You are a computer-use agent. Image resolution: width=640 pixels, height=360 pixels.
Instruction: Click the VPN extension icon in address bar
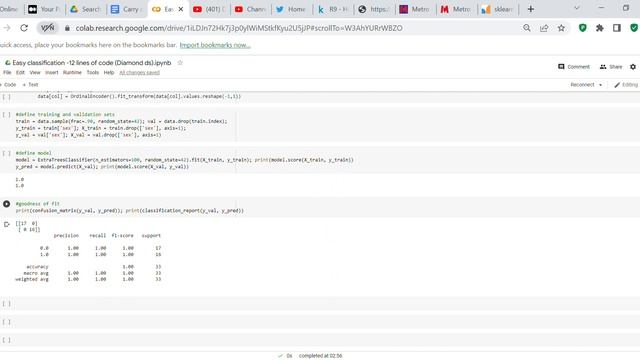click(x=47, y=28)
